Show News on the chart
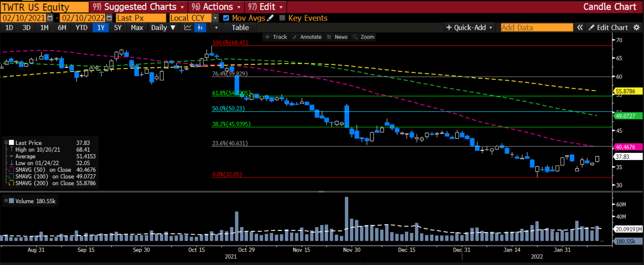 (337, 37)
